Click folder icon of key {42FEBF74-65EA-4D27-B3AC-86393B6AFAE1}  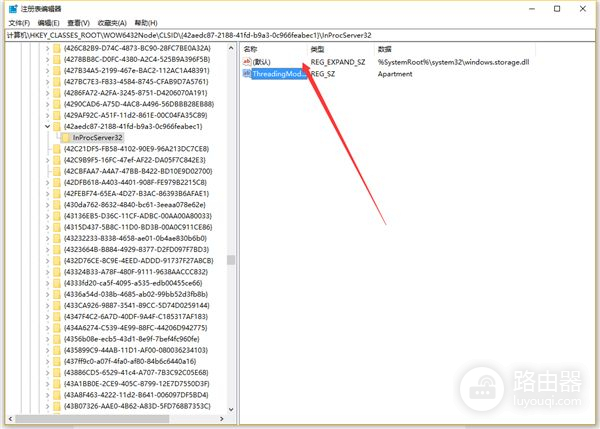57,194
